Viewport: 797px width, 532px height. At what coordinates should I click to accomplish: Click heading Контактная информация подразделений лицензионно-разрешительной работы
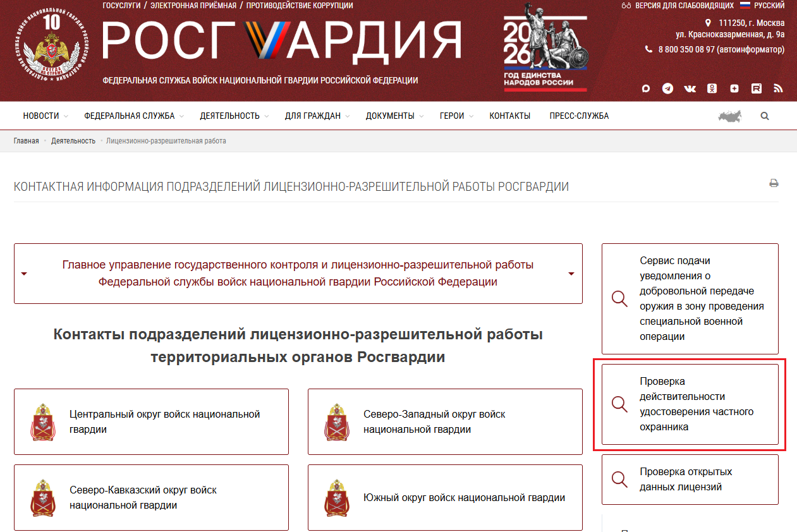[291, 187]
